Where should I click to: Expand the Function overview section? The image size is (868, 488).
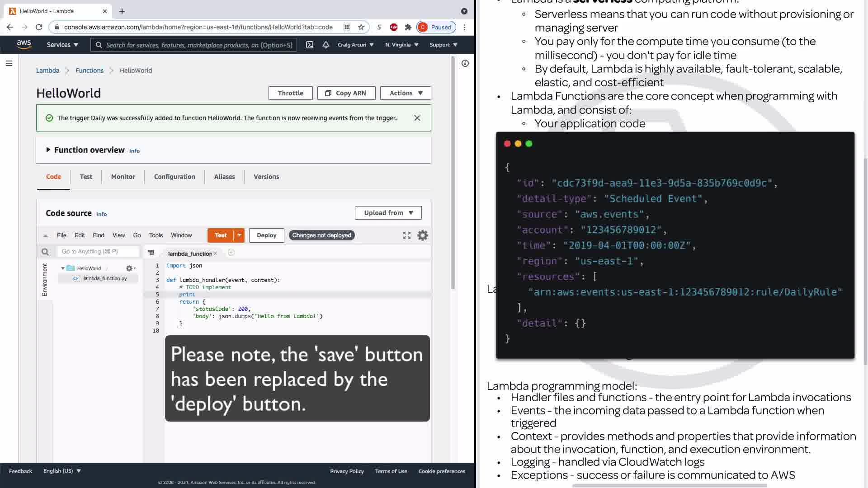[48, 150]
